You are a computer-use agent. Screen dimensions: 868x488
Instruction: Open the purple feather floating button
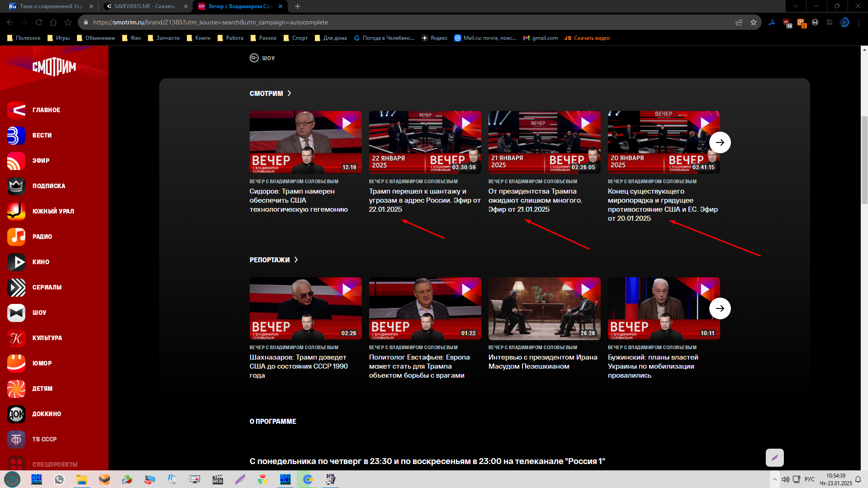pos(774,458)
